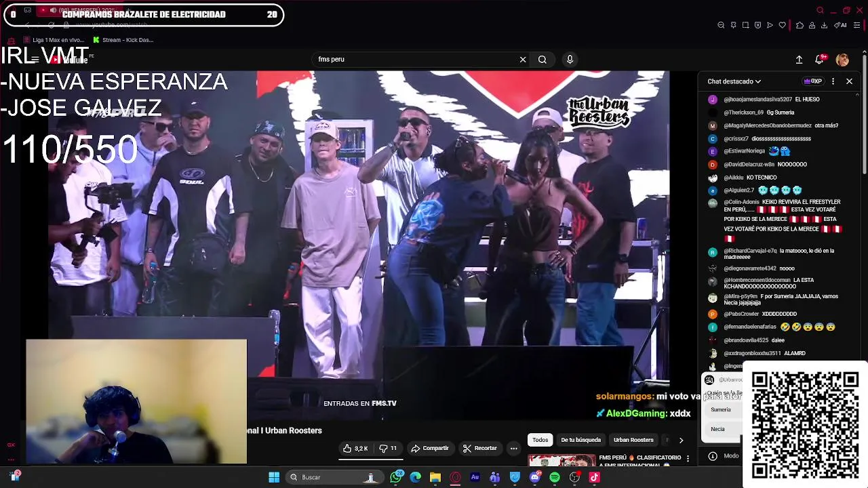Open Microsoft Edge from the taskbar
The image size is (868, 488).
pyautogui.click(x=416, y=477)
